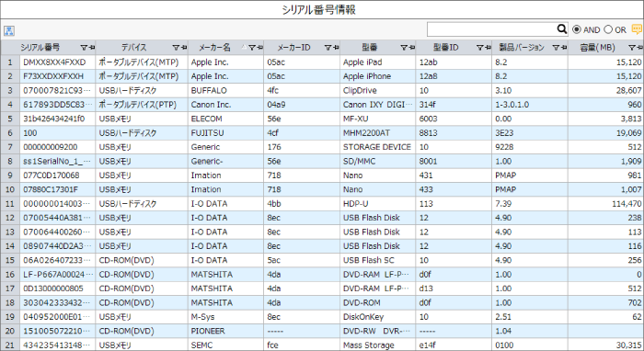
Task: Pin the 型番 column
Action: [412, 48]
